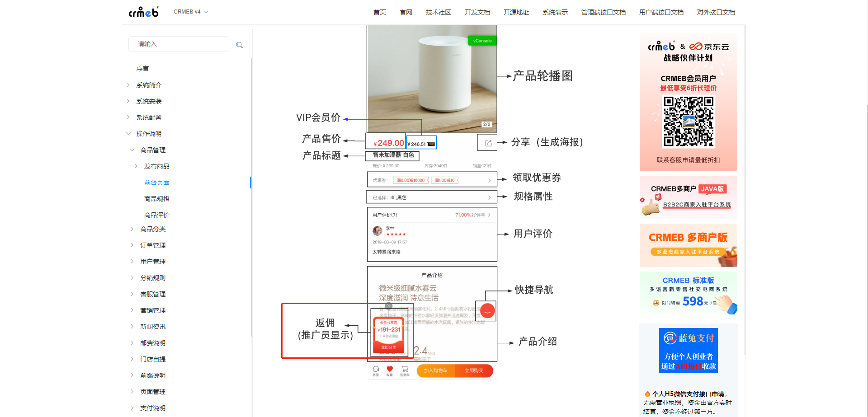Open the CRMEB 标准版 598 banner

pos(688,293)
